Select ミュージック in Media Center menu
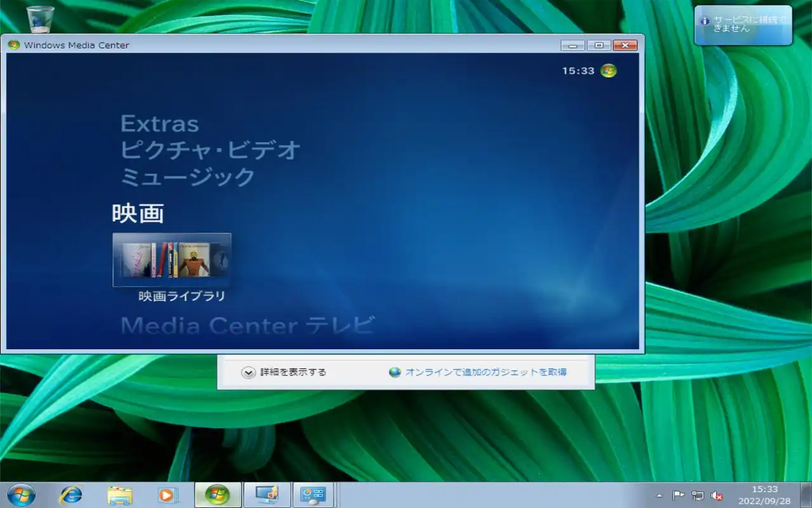This screenshot has height=508, width=812. tap(188, 177)
